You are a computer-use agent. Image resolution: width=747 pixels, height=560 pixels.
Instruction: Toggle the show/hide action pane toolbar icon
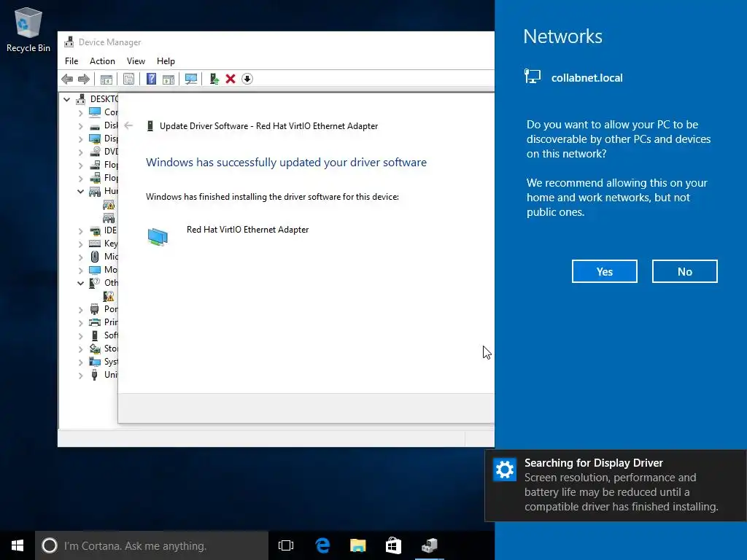(x=169, y=79)
